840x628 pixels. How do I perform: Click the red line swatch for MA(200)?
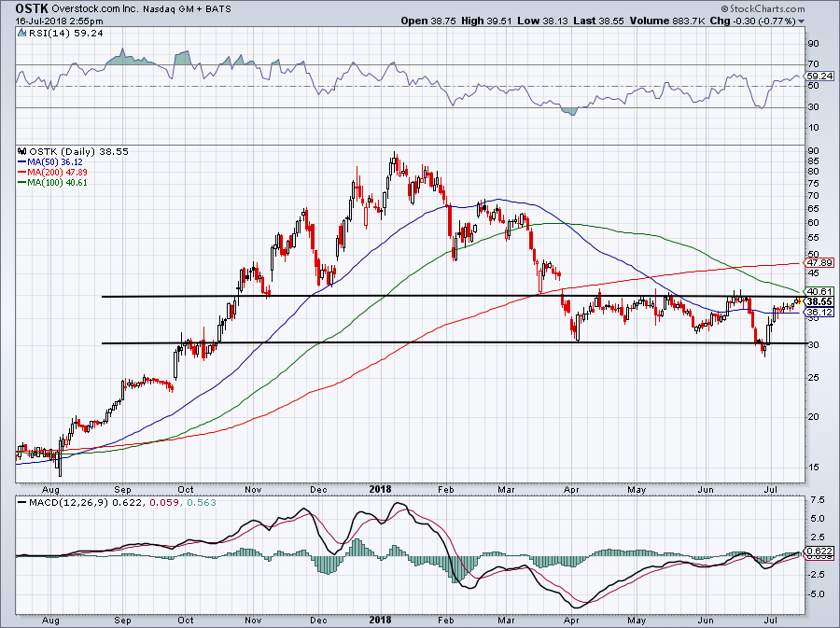[x=21, y=173]
